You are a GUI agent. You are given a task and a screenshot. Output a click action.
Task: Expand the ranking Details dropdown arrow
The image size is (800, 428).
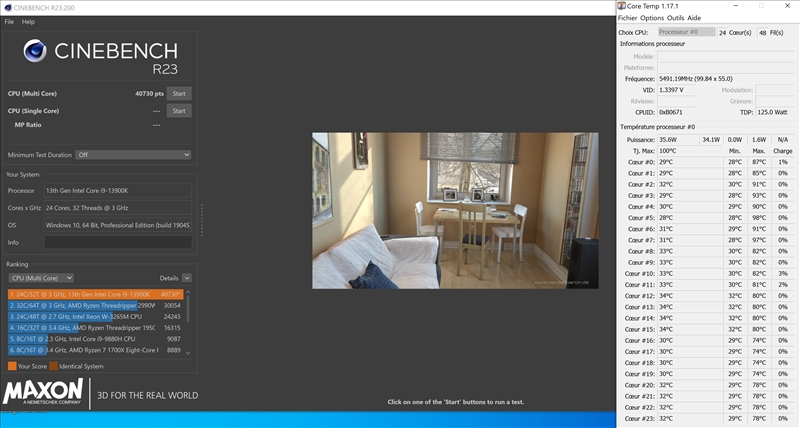click(187, 278)
